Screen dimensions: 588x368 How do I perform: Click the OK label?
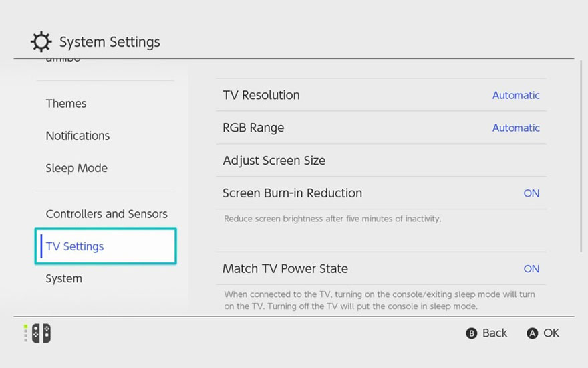pyautogui.click(x=551, y=333)
